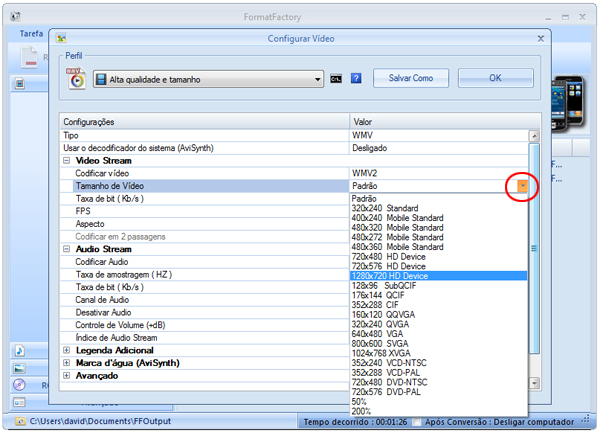
Task: Click the Video category icon in left sidebar
Action: pyautogui.click(x=19, y=85)
